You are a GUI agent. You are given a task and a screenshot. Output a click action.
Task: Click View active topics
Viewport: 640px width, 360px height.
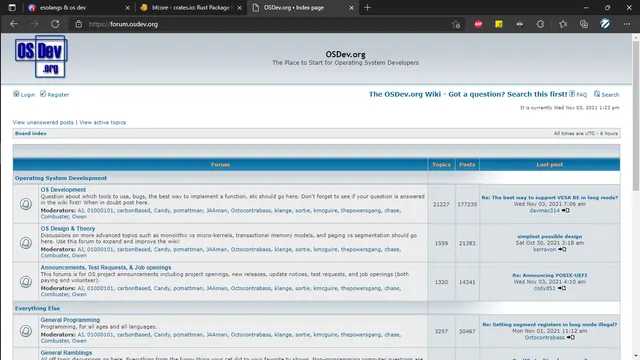(x=102, y=122)
